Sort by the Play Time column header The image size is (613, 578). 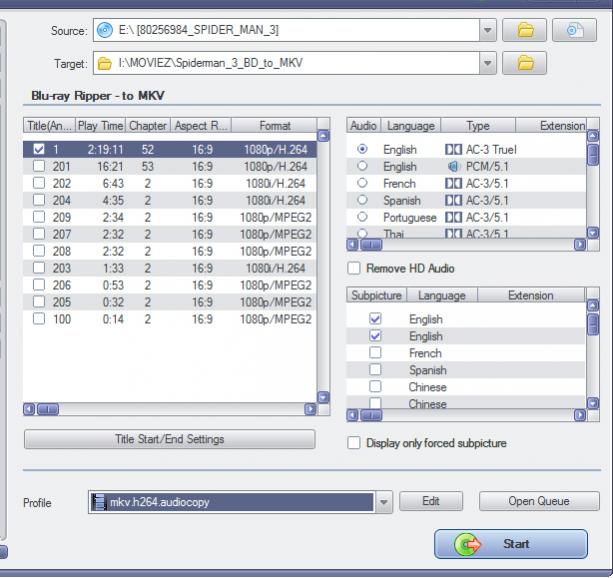point(101,126)
